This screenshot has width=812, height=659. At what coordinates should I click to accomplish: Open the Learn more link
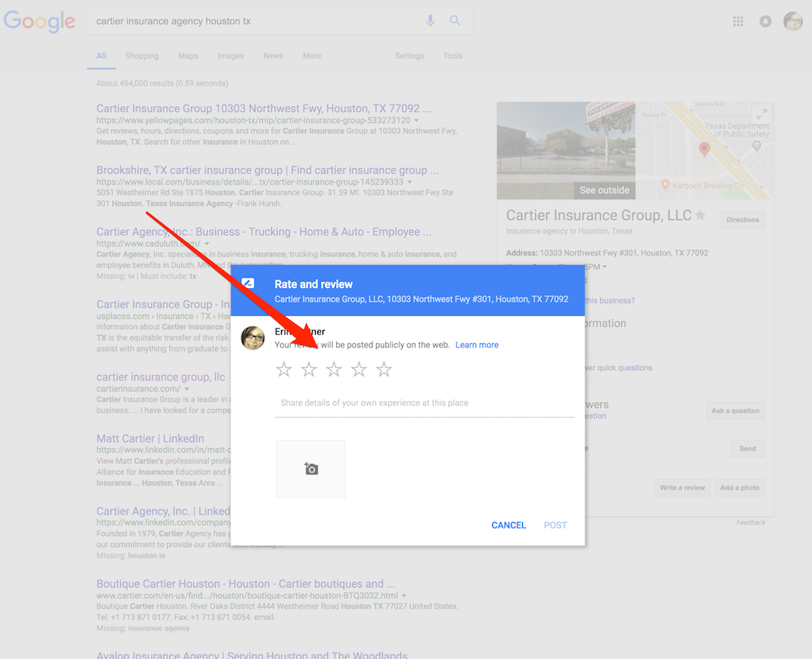click(x=477, y=345)
